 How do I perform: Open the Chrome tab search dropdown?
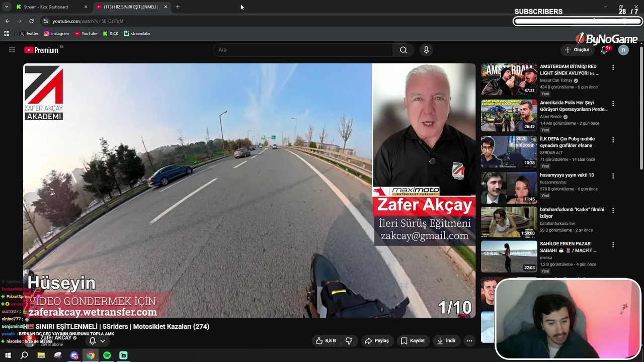tap(7, 7)
